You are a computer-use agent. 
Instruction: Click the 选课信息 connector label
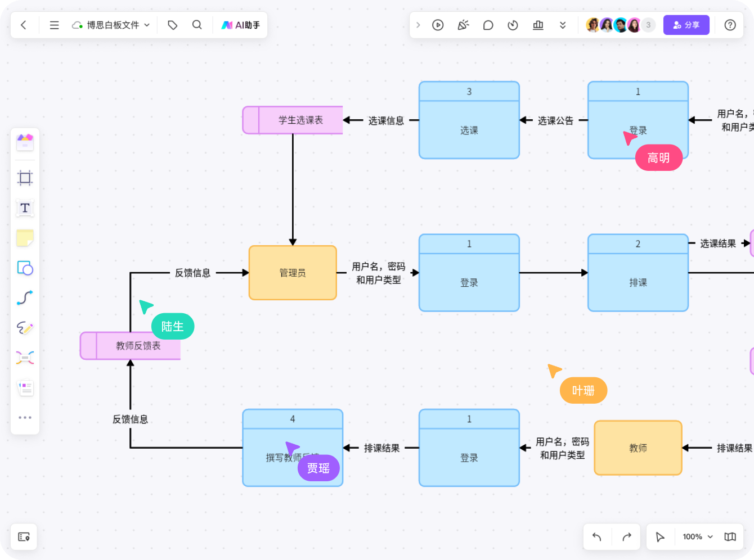click(x=386, y=121)
